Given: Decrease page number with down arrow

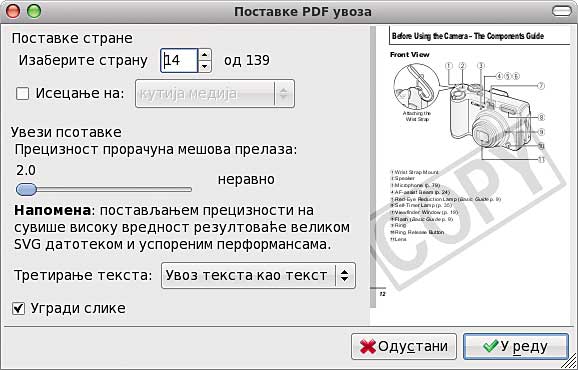Looking at the screenshot, I should pyautogui.click(x=205, y=67).
